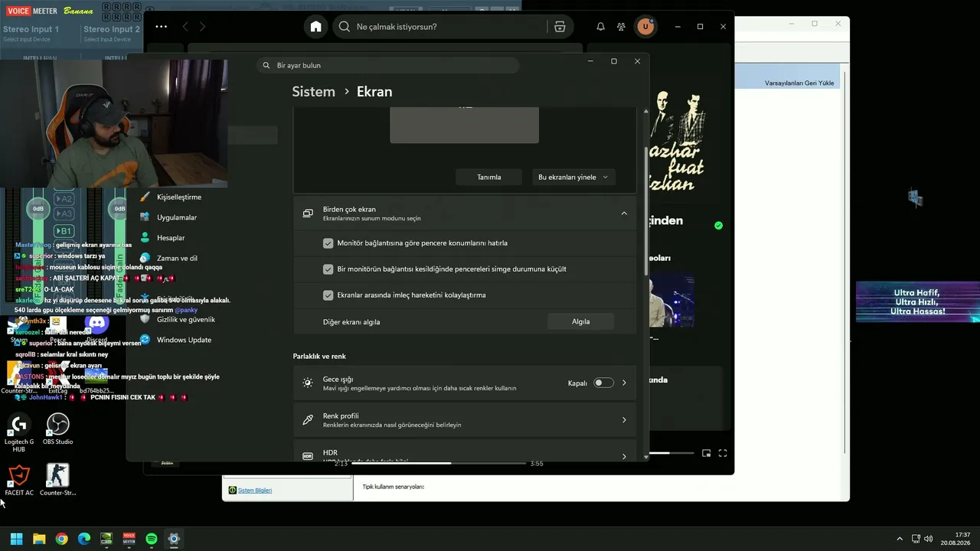Open NVIDIA app from taskbar
The image size is (980, 551).
106,539
